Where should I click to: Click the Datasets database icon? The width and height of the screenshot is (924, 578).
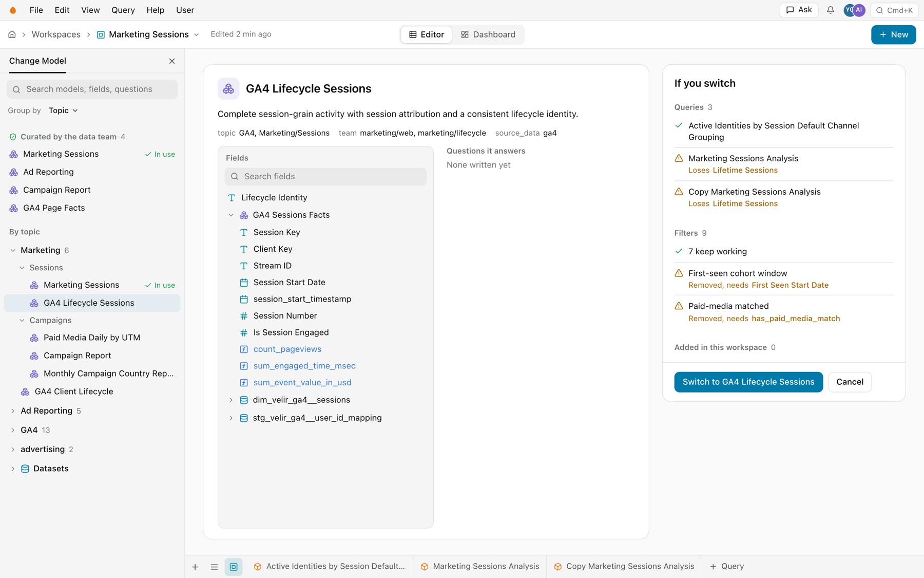tap(25, 469)
